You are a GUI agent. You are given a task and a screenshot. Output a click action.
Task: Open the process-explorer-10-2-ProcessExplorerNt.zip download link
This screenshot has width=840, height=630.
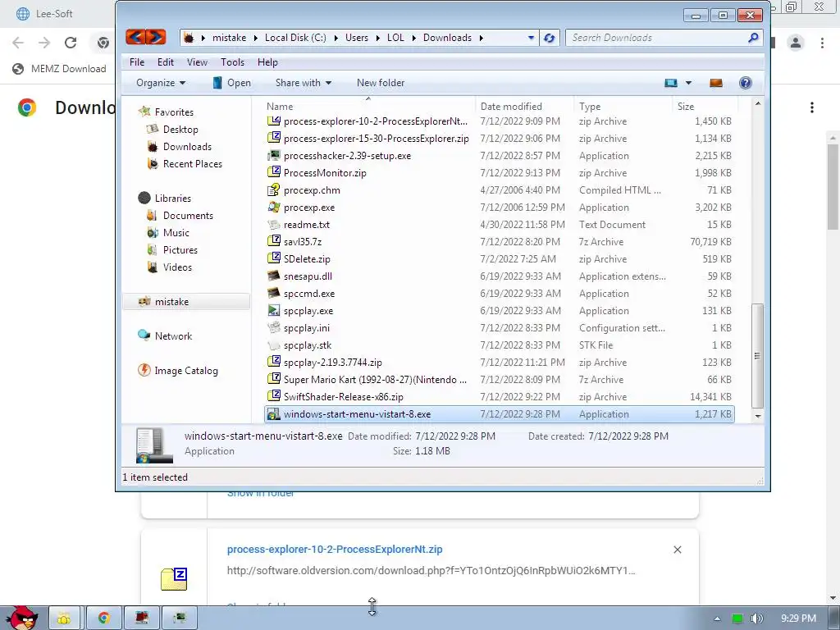coord(335,549)
